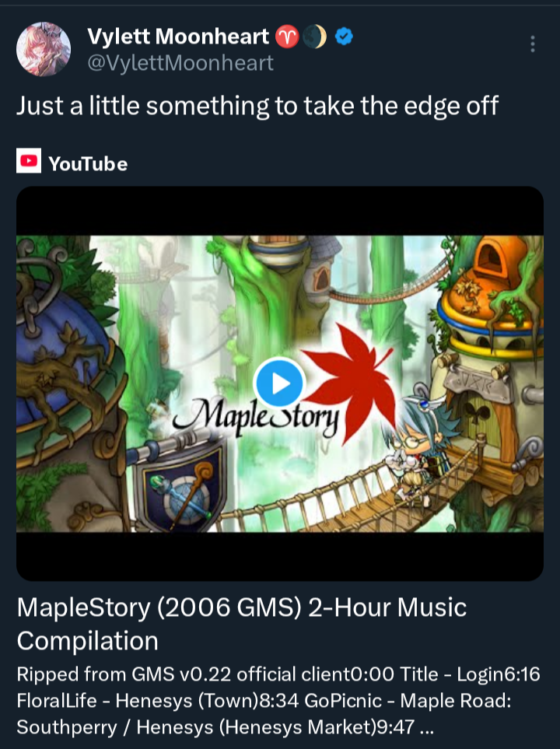
Task: Click the YouTube source label
Action: click(88, 164)
